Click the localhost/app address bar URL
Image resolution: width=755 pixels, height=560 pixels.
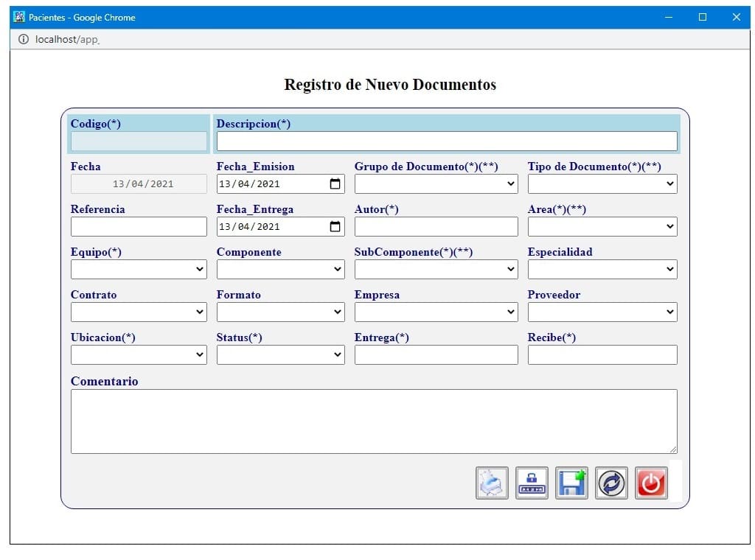pyautogui.click(x=67, y=40)
